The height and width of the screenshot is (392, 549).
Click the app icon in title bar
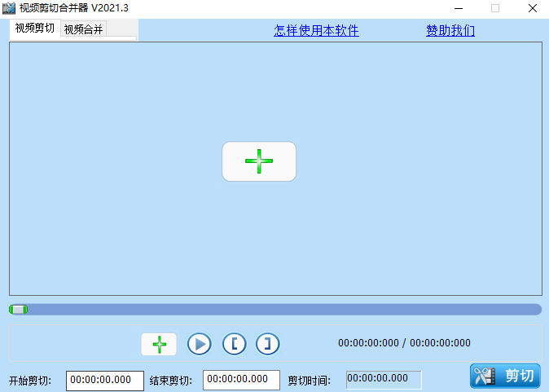pyautogui.click(x=10, y=8)
